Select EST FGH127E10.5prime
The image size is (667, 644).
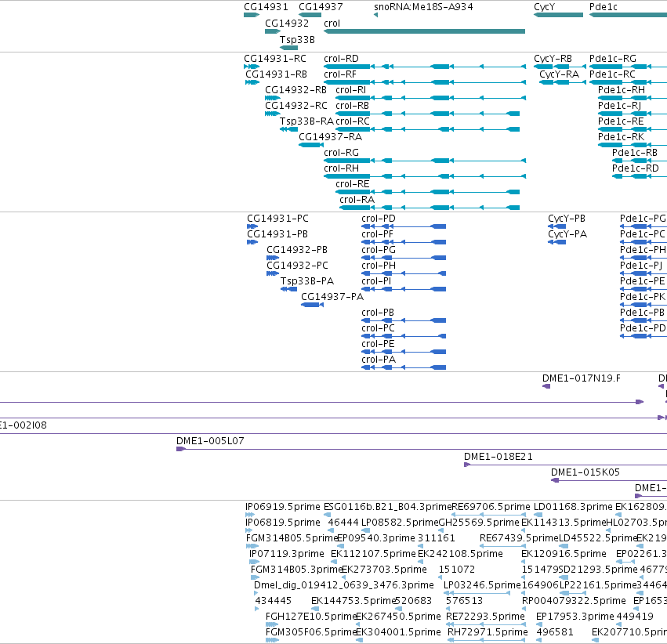[310, 617]
